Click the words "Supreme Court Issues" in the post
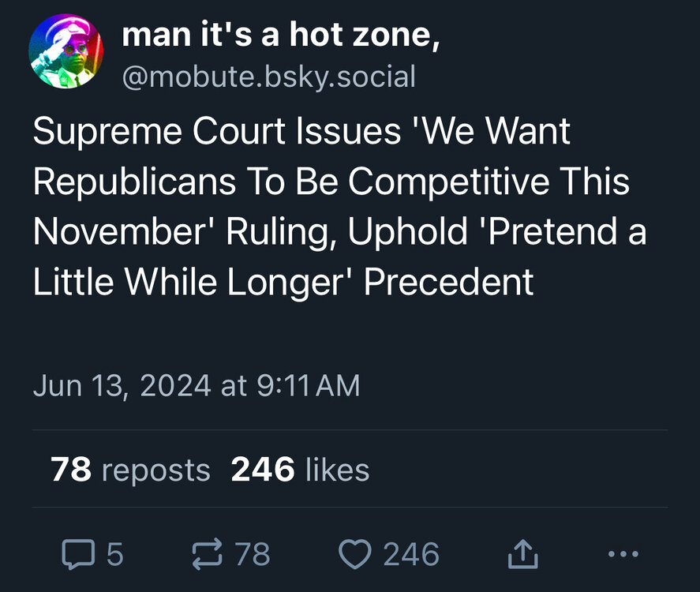 (x=217, y=132)
